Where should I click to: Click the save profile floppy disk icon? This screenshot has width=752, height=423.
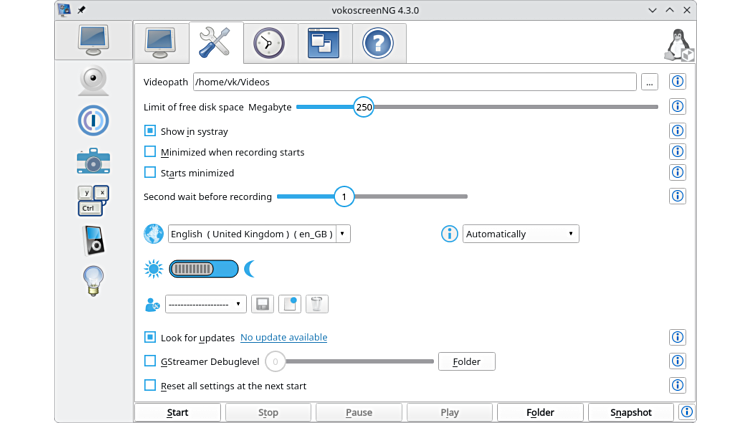coord(263,304)
